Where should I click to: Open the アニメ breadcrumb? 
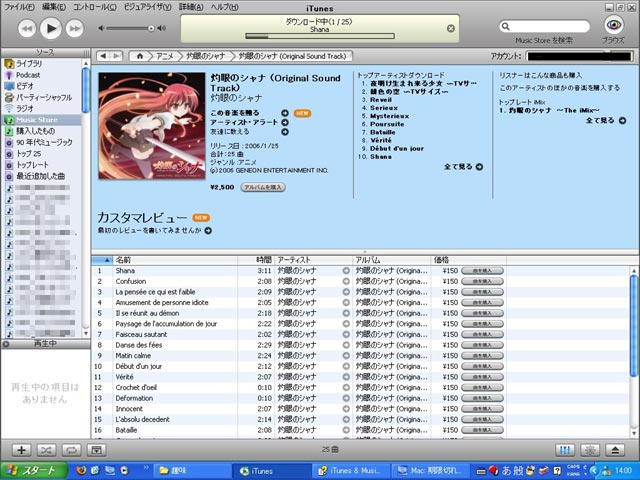(x=165, y=56)
